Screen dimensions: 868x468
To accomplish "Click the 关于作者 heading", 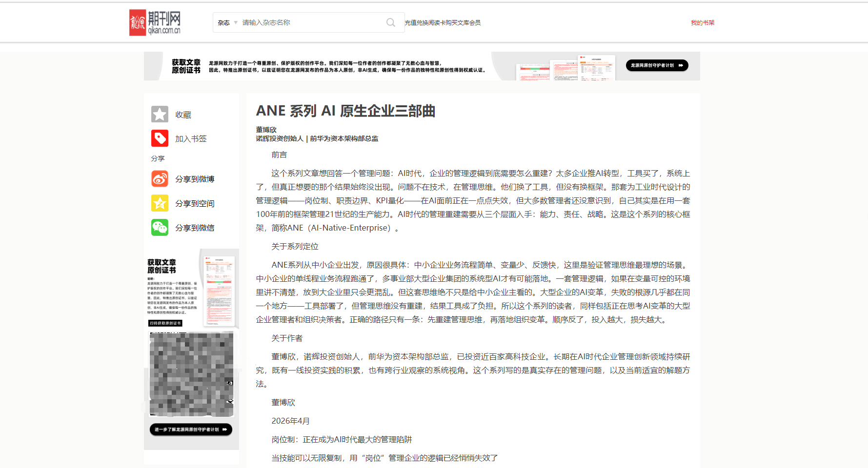I will (x=287, y=338).
